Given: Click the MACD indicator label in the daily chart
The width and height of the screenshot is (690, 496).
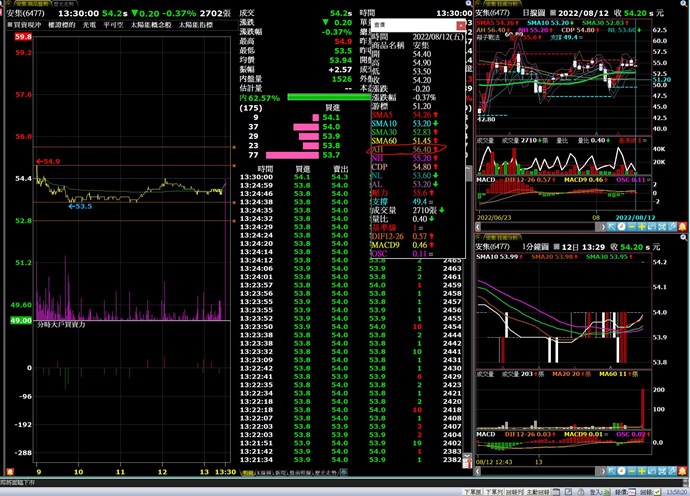Looking at the screenshot, I should (x=486, y=177).
